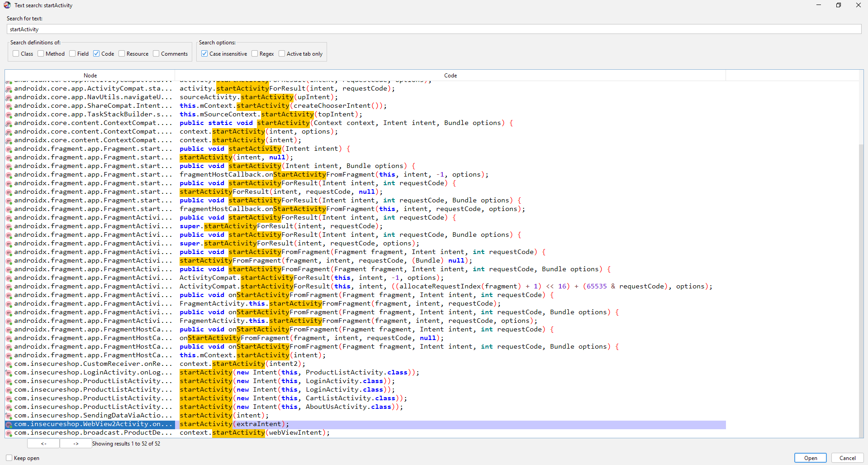This screenshot has width=868, height=465.
Task: Click method icon beside NavUtils.navigateU row
Action: coord(9,98)
